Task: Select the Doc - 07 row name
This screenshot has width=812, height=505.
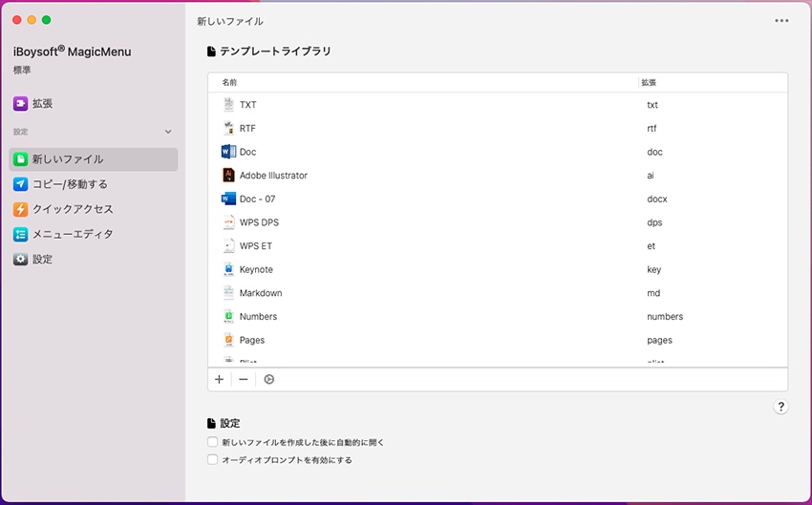Action: coord(257,199)
